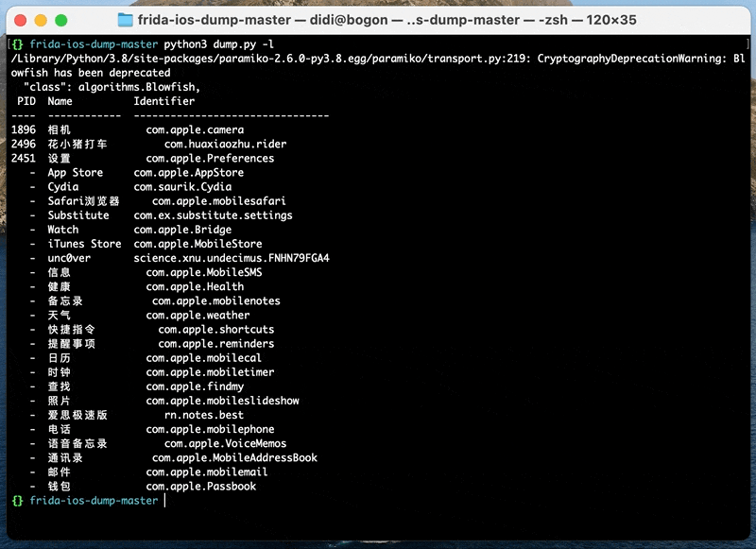Click the com.apple.Passbook identifier
This screenshot has width=756, height=549.
tap(200, 487)
